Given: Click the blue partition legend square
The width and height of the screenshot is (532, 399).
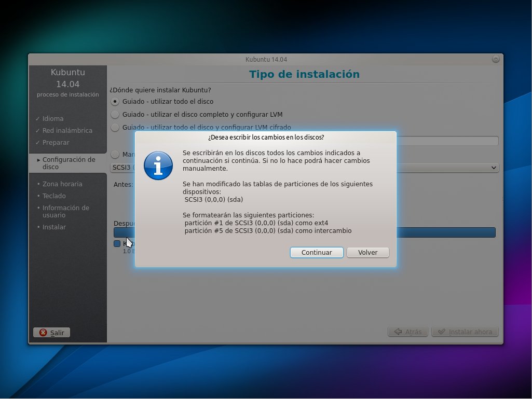Looking at the screenshot, I should click(x=117, y=244).
